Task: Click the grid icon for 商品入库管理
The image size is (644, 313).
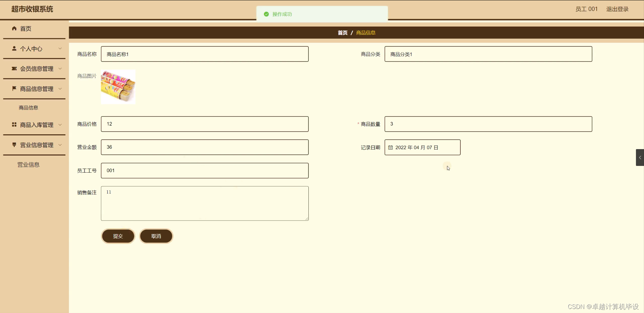Action: [14, 125]
